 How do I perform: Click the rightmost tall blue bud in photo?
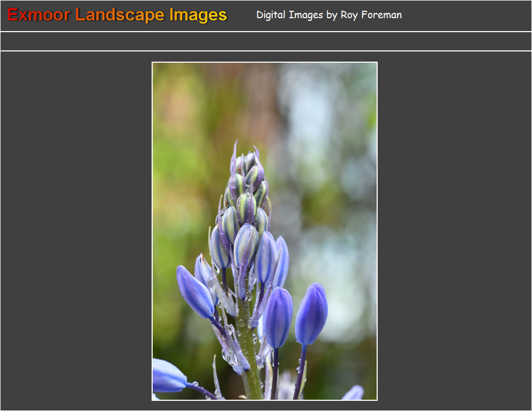[312, 313]
